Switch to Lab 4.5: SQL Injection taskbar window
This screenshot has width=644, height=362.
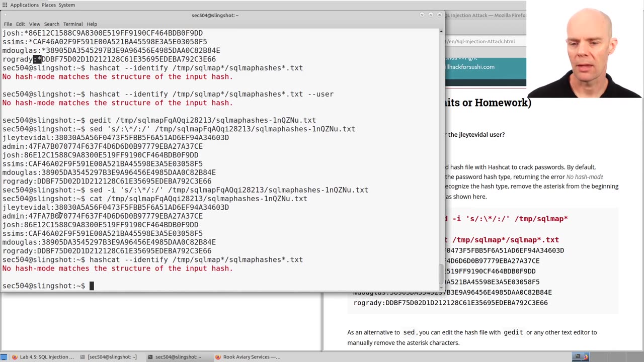click(x=43, y=357)
